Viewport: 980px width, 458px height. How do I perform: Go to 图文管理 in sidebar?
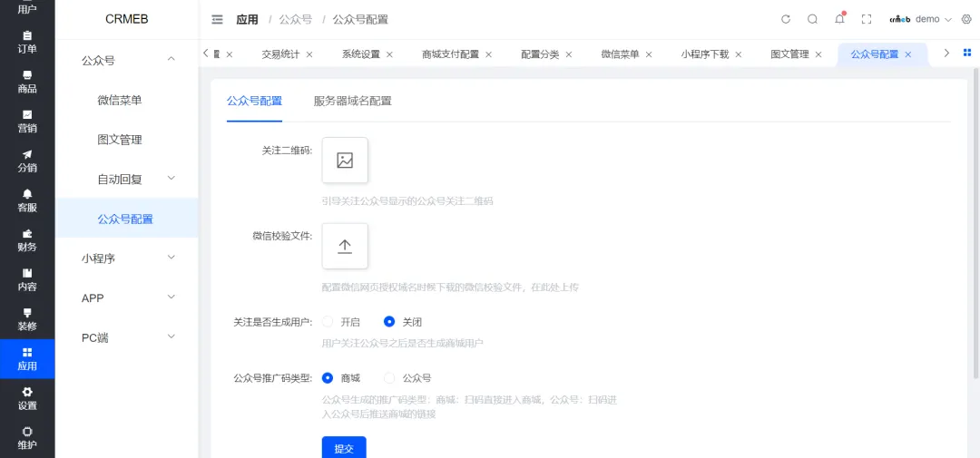click(120, 140)
